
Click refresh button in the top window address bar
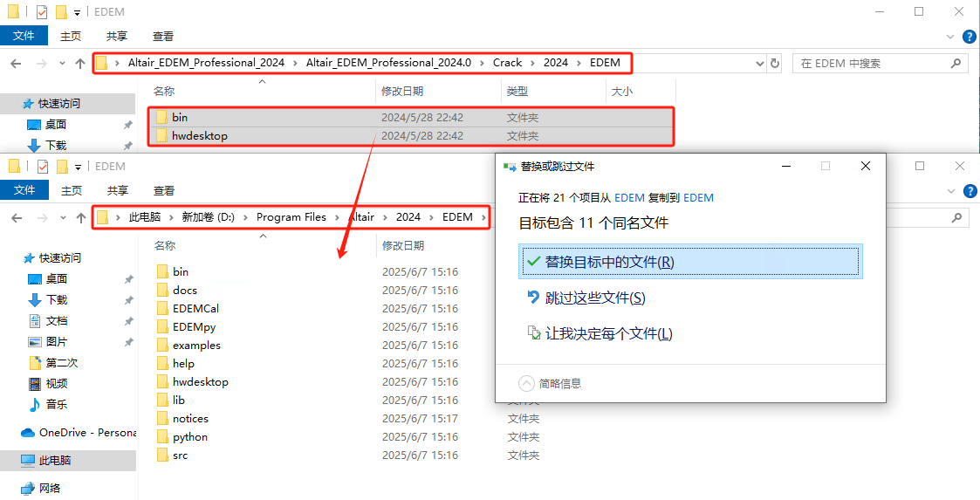(775, 63)
